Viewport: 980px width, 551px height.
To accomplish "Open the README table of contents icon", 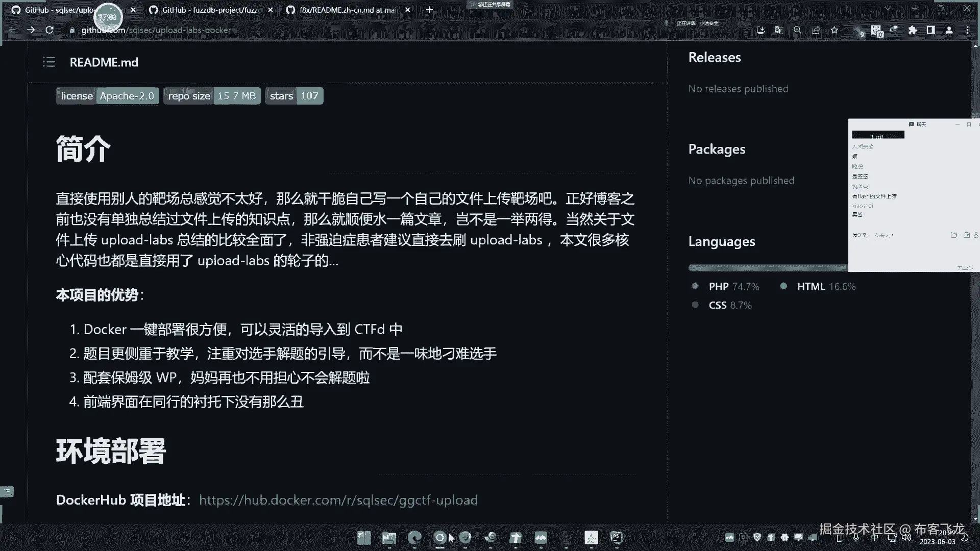I will click(x=49, y=62).
